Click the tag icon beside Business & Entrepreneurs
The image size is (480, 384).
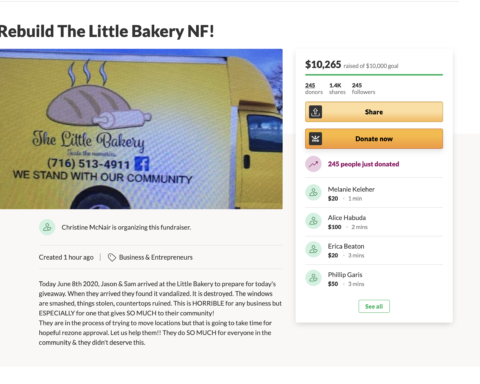(x=112, y=257)
